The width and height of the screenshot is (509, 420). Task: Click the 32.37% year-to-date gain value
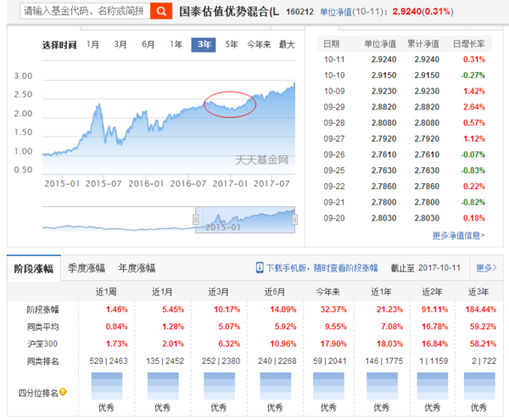pyautogui.click(x=333, y=310)
